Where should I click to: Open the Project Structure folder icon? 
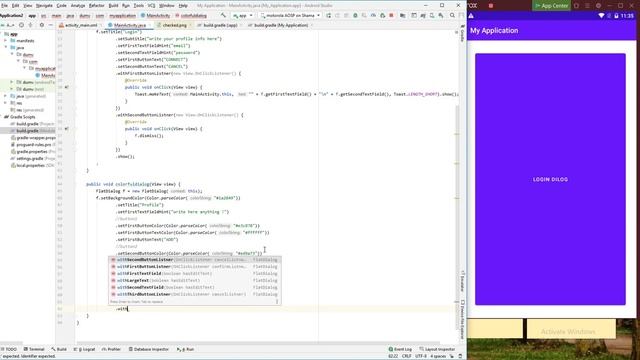(402, 16)
